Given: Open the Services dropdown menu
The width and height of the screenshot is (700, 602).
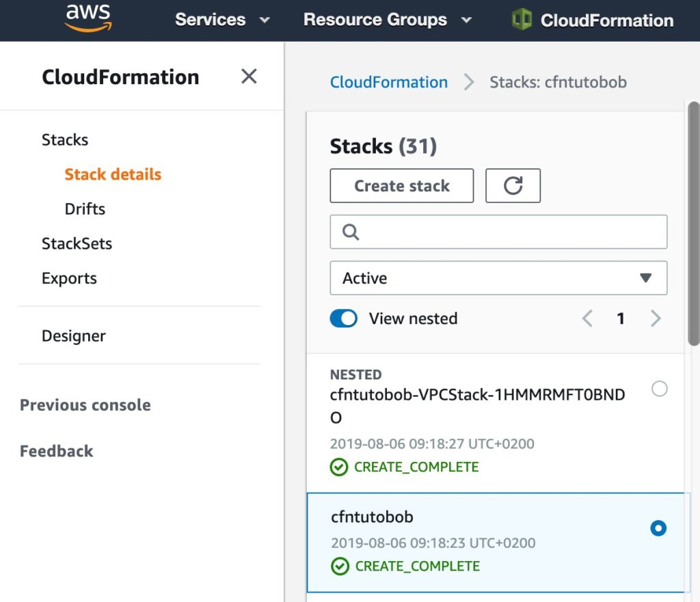Looking at the screenshot, I should (x=222, y=20).
